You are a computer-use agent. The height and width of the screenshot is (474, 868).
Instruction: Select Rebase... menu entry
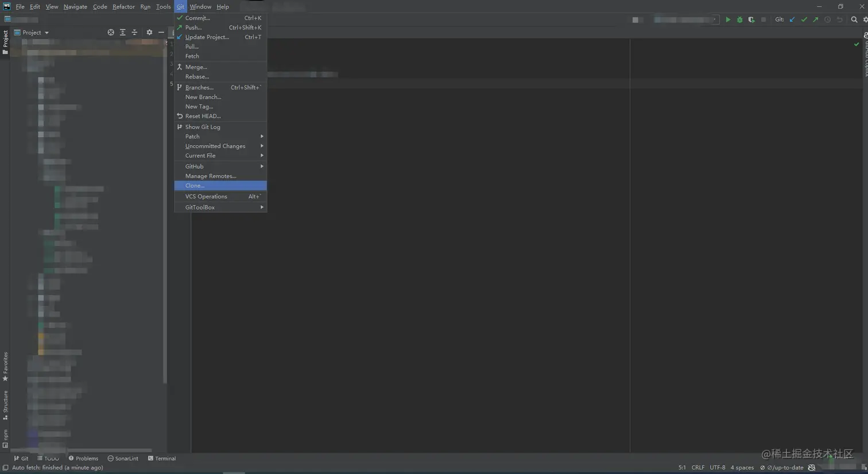pos(220,76)
